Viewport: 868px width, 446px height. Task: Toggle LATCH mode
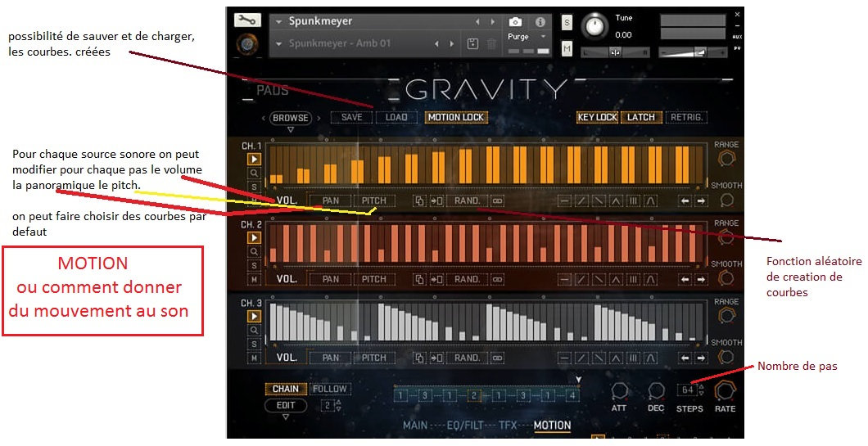coord(641,117)
